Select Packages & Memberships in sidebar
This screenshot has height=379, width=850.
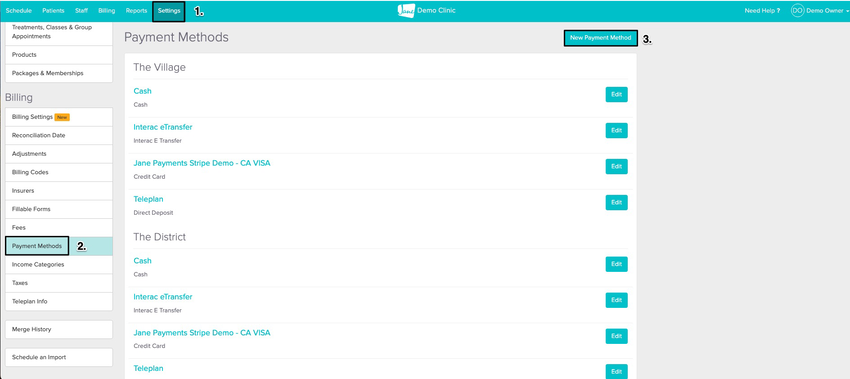(59, 73)
